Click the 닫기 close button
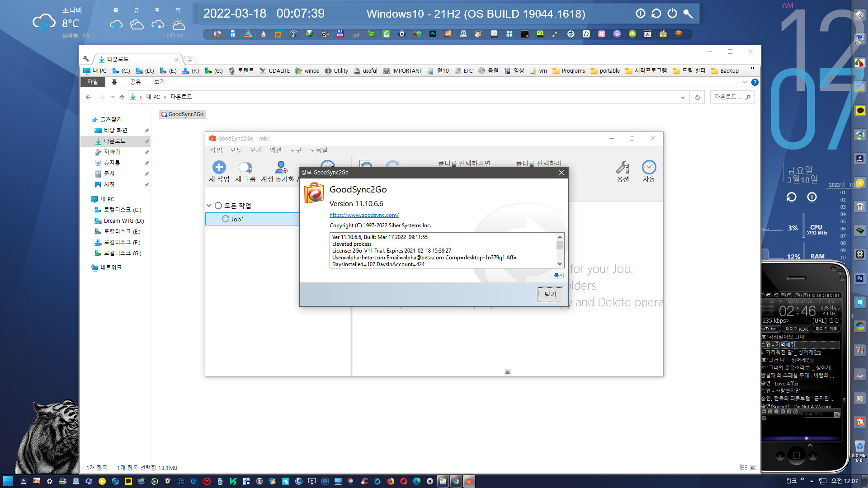868x488 pixels. pos(550,294)
